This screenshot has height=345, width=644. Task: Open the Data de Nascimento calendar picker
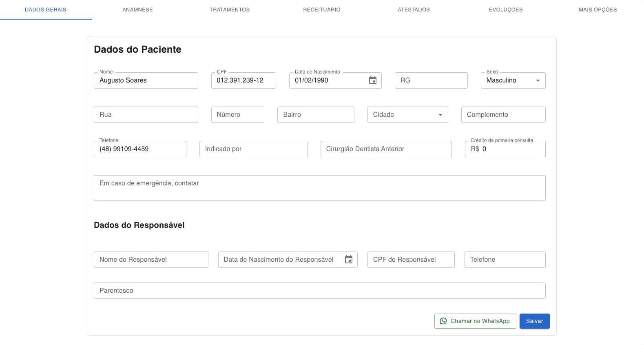[x=372, y=80]
